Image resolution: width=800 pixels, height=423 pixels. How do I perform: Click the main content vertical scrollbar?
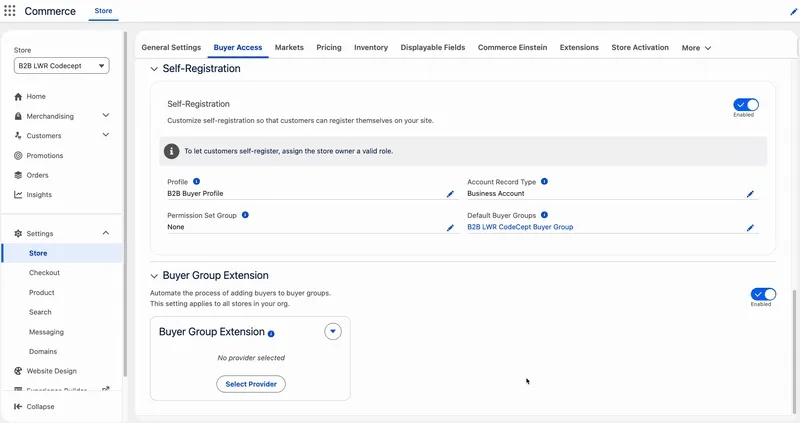793,352
